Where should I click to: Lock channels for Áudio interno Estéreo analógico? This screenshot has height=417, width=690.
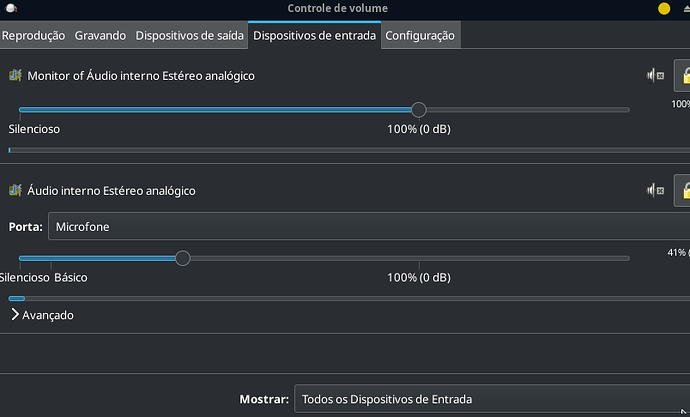683,190
